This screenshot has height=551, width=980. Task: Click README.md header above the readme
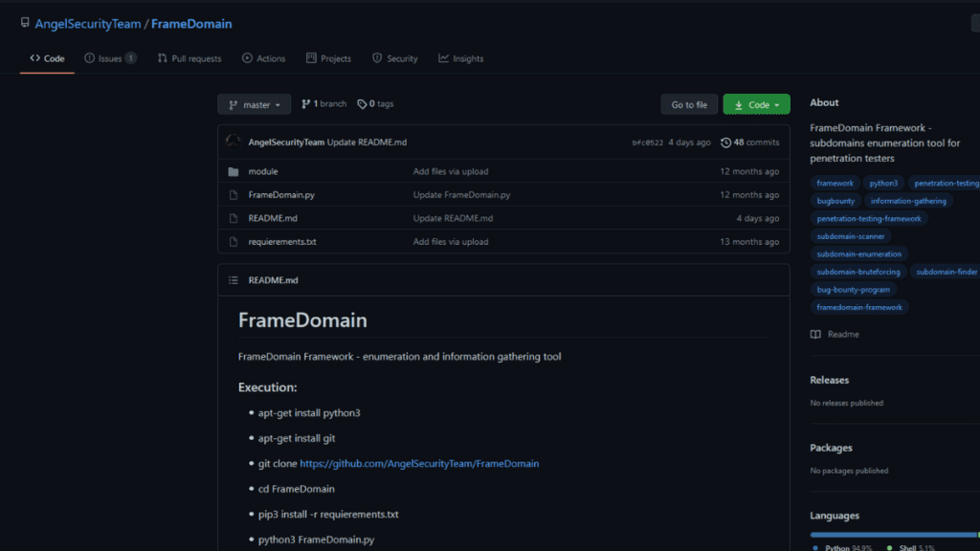click(273, 280)
